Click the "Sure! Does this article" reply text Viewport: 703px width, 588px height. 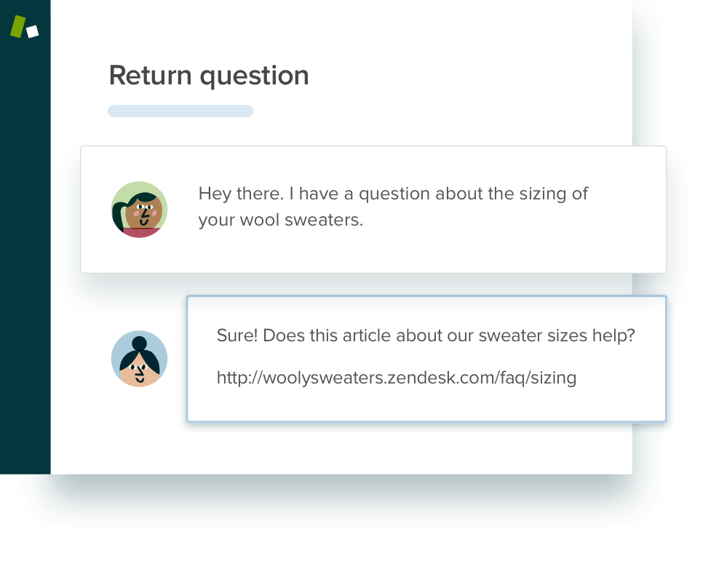click(426, 335)
